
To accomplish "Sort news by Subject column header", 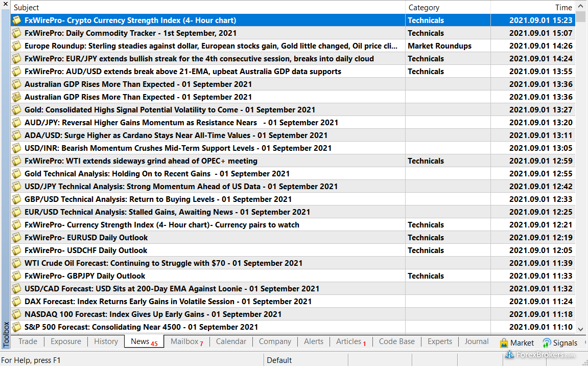I will [x=208, y=8].
